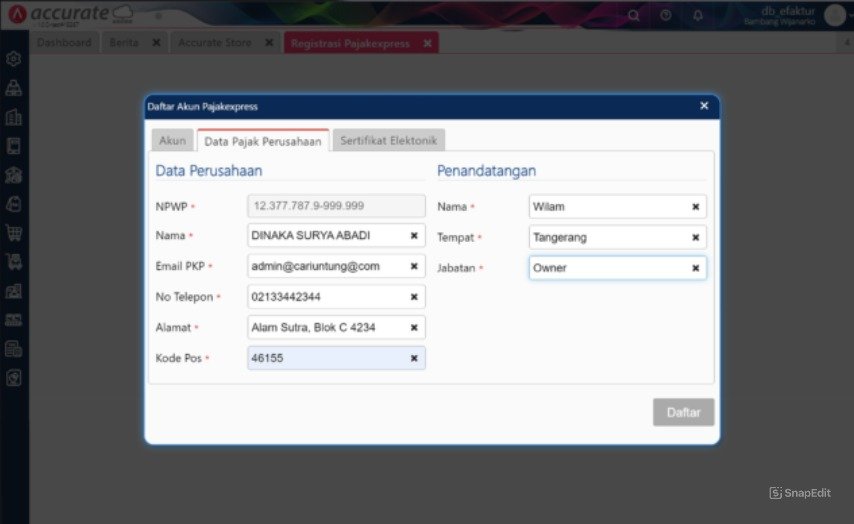Screen dimensions: 854x524
Task: Switch to the Berita tab
Action: tap(124, 42)
